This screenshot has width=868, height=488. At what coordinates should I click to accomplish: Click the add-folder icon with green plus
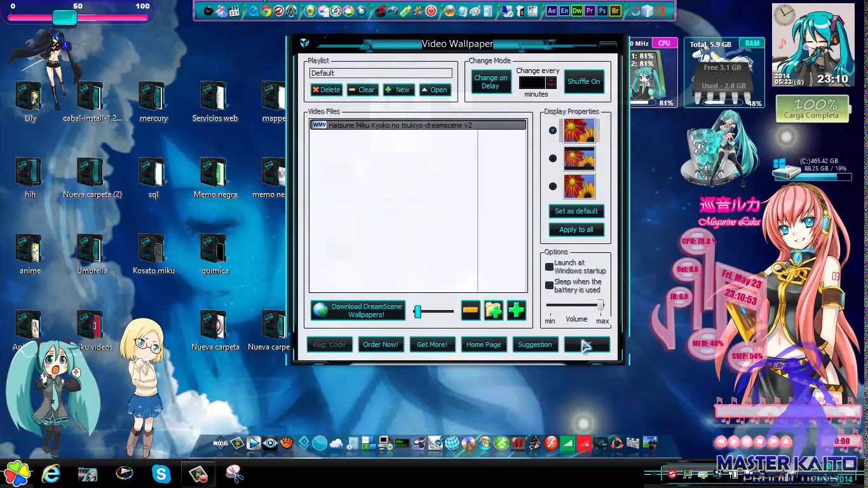point(494,310)
